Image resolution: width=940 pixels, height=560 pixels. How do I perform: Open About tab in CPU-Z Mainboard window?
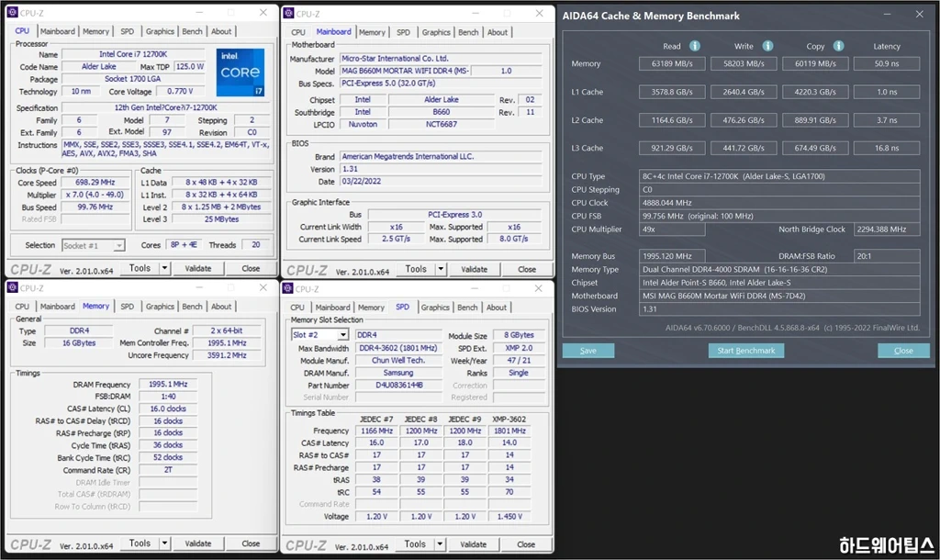497,32
